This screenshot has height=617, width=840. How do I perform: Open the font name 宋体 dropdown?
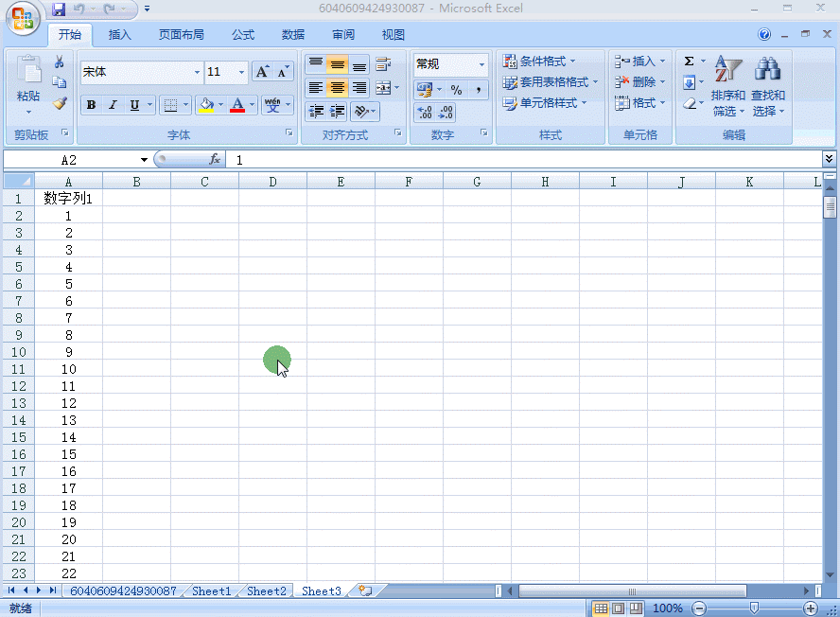[197, 72]
